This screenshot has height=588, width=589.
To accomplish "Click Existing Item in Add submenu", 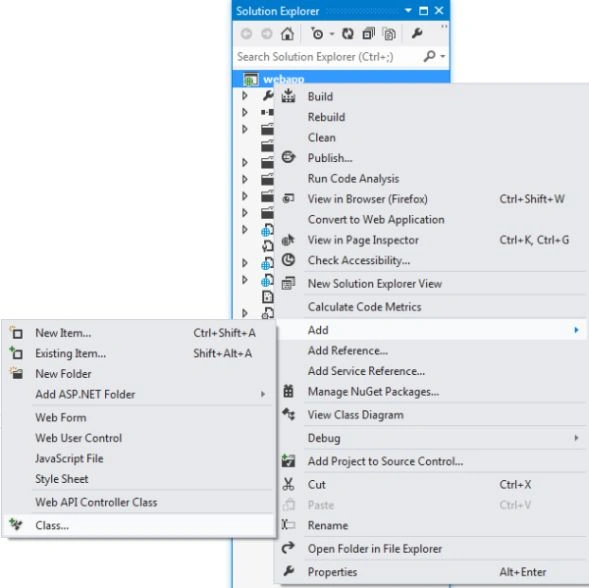I will point(139,354).
